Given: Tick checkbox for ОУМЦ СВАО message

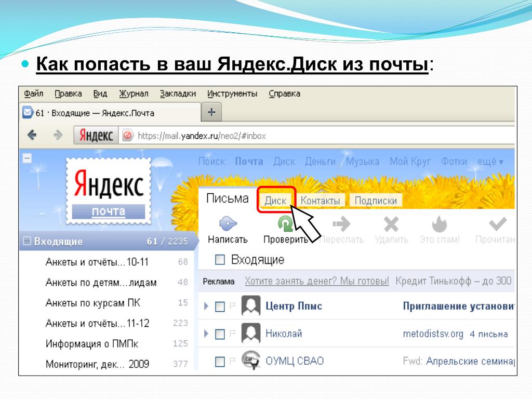Looking at the screenshot, I should point(220,362).
